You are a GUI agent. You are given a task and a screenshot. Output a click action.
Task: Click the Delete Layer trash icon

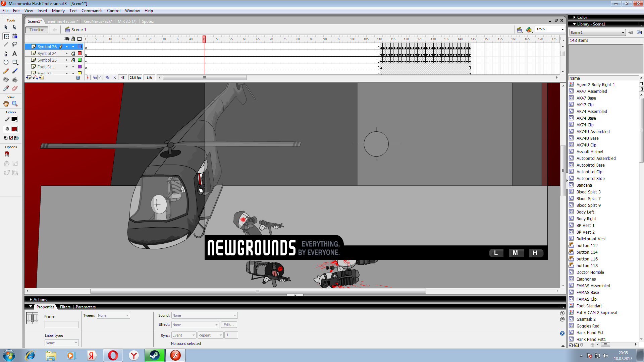pyautogui.click(x=78, y=77)
